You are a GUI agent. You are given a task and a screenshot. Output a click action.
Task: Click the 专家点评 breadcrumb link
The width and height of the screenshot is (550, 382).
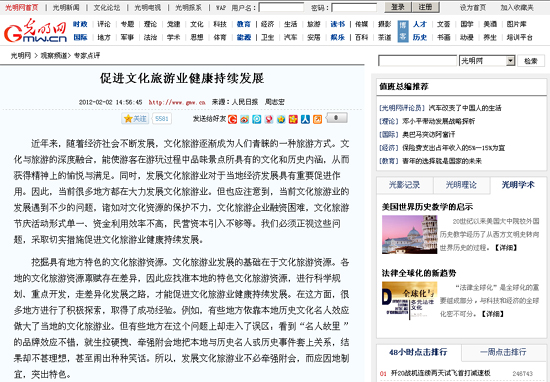(x=87, y=55)
